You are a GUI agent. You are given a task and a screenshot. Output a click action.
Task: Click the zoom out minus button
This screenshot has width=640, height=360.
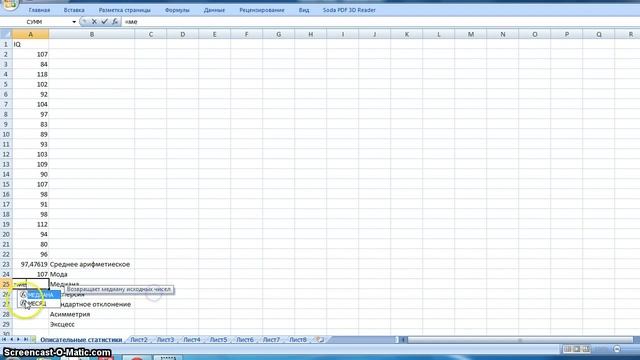click(x=617, y=349)
